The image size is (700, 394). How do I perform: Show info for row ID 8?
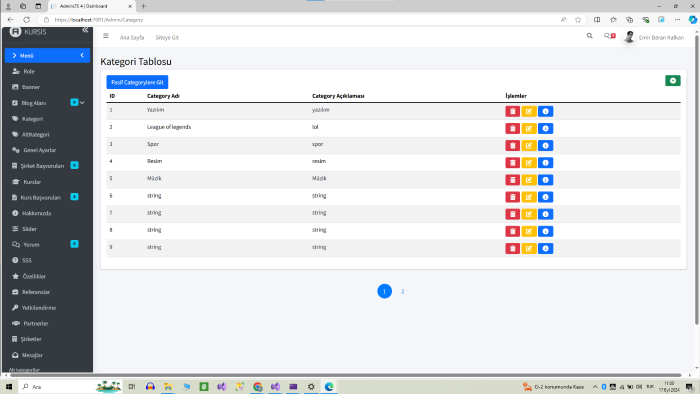(x=546, y=231)
